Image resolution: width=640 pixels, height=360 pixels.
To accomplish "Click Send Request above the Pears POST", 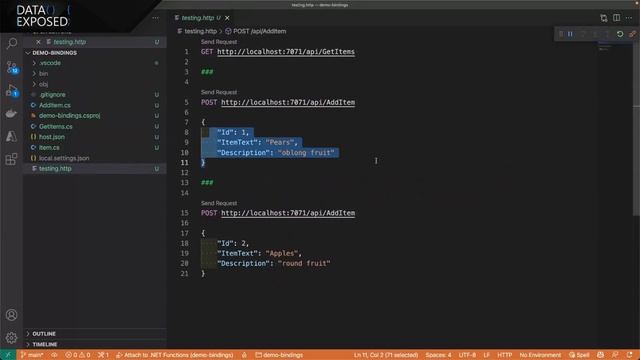I will tap(219, 92).
